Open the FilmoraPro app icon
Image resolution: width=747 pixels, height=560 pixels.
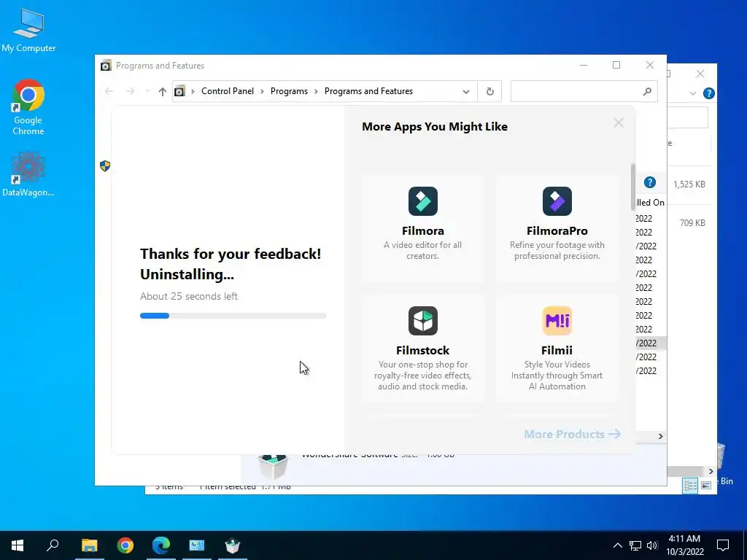557,201
